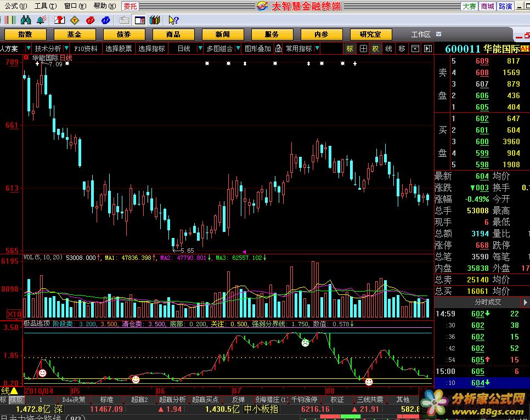Click the 委托 trade button

point(131,6)
